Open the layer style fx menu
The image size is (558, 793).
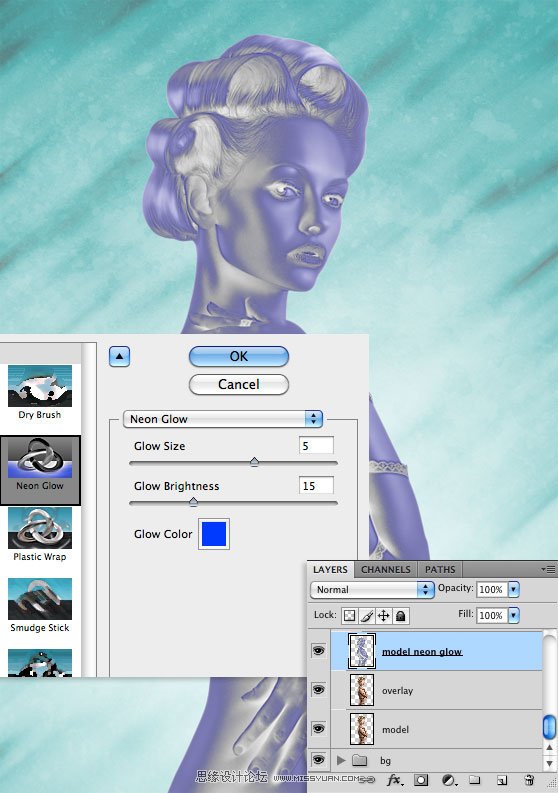(395, 780)
